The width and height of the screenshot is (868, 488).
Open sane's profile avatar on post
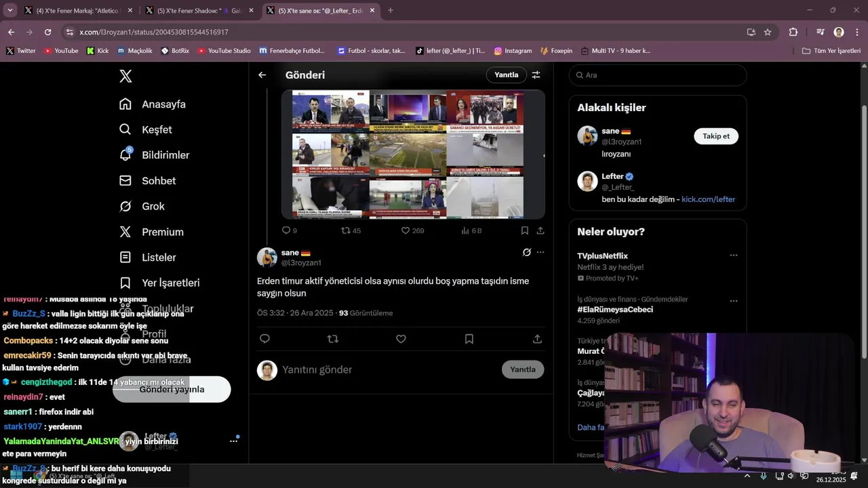click(x=267, y=258)
